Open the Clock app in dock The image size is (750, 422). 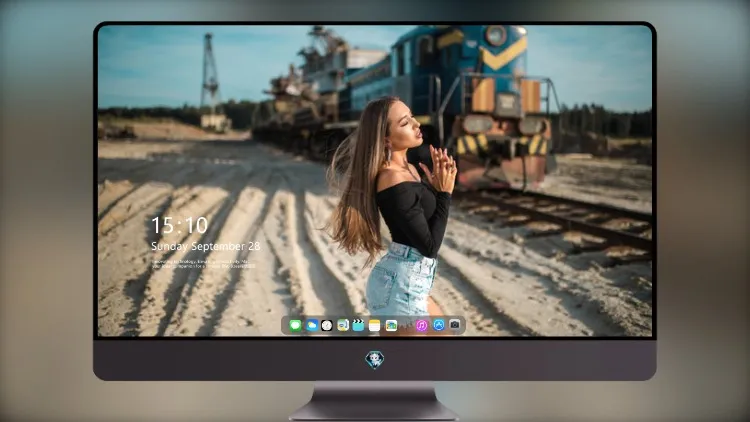tap(327, 326)
